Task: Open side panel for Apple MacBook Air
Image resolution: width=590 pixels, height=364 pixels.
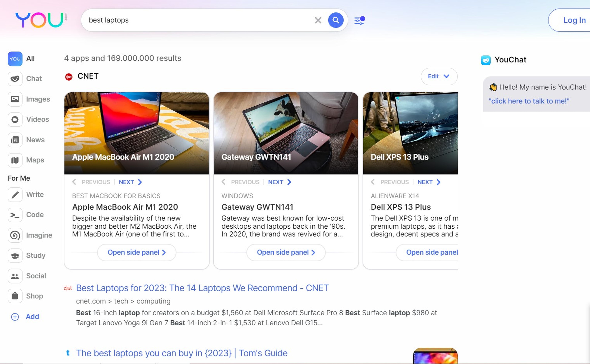Action: point(137,252)
